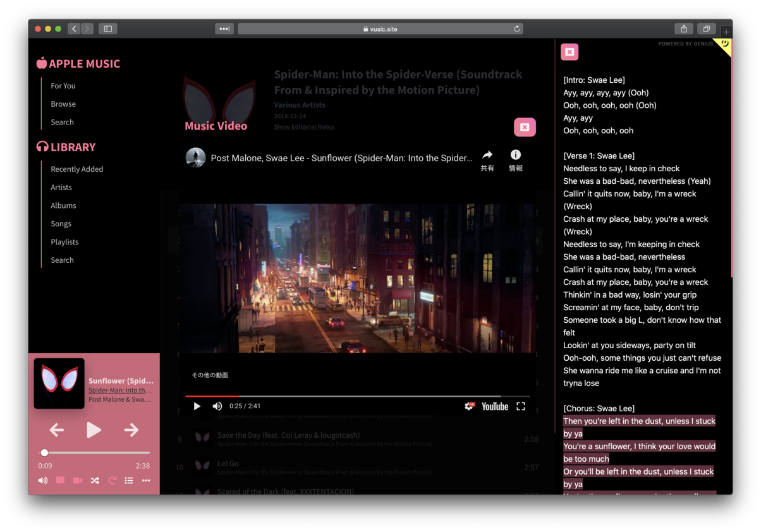Click the YouTube video progress bar
The width and height of the screenshot is (761, 532).
tap(357, 396)
